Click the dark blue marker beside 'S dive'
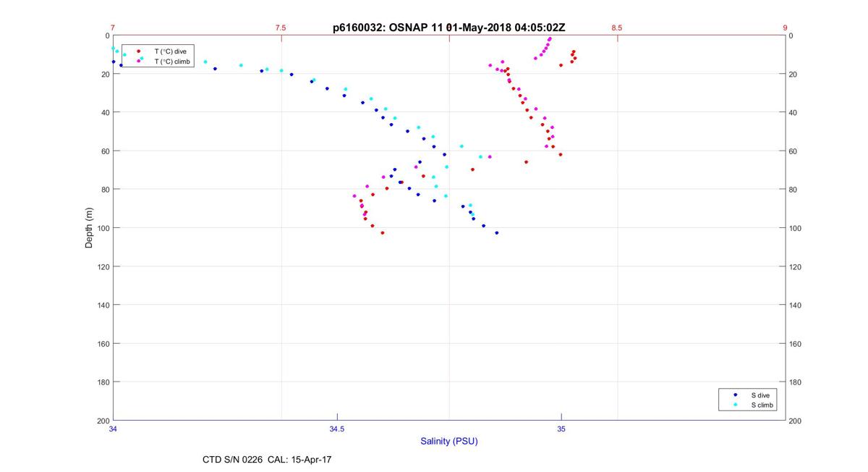Viewport: 868px width, 472px height. click(735, 395)
